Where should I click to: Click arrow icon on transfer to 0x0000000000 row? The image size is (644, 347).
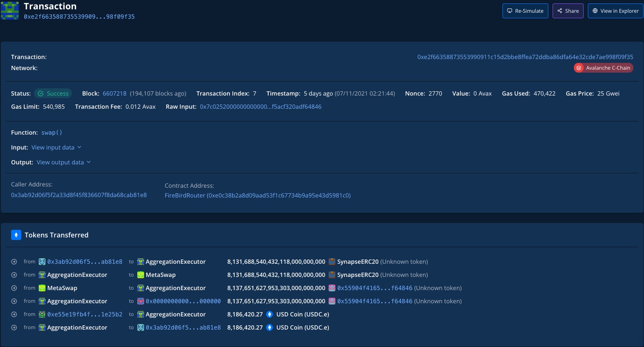coord(14,301)
